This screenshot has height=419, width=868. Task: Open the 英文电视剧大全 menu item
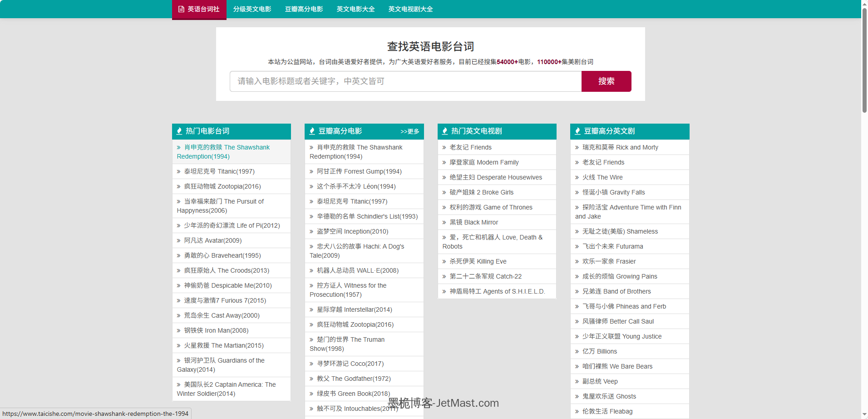point(411,9)
